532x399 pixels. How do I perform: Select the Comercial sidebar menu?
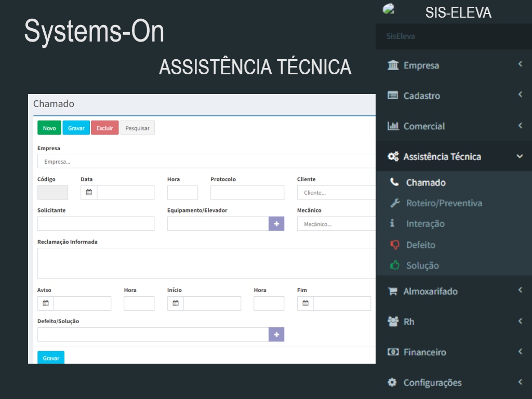(x=454, y=126)
